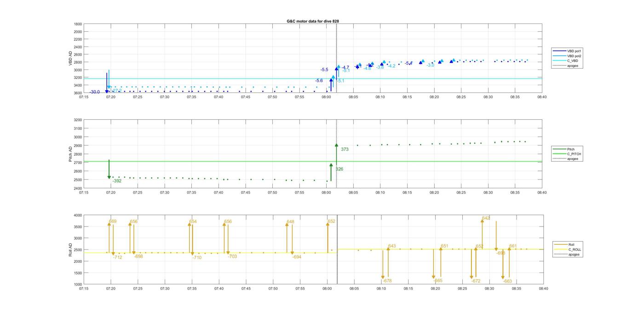Screen dimensions: 644x319
Task: Click the '-710' roll data label
Action: pos(197,258)
